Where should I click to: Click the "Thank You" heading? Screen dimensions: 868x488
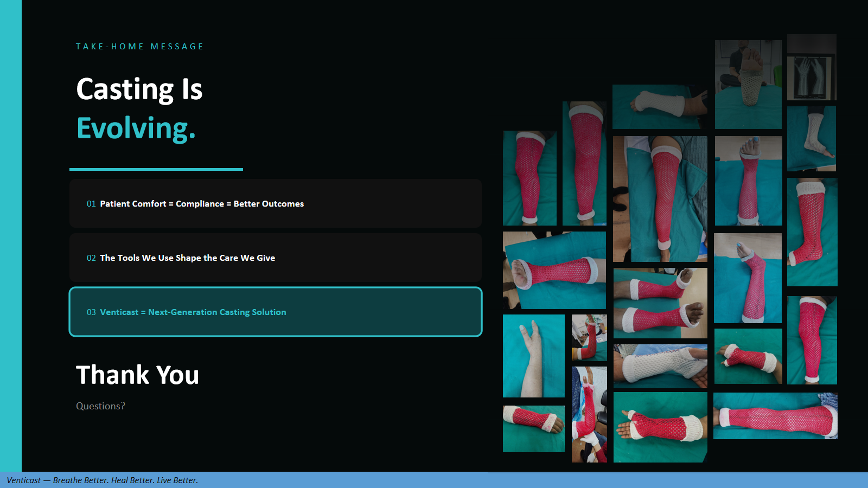coord(138,375)
